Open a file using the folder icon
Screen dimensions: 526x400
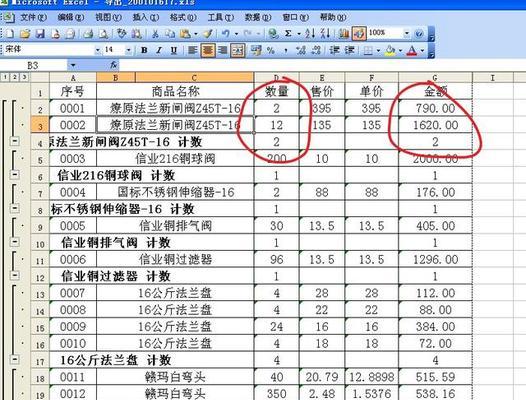click(x=25, y=34)
